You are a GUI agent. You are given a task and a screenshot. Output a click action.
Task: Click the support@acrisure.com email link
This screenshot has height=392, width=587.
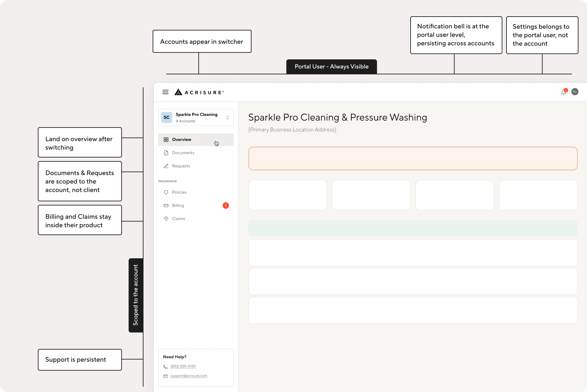189,376
